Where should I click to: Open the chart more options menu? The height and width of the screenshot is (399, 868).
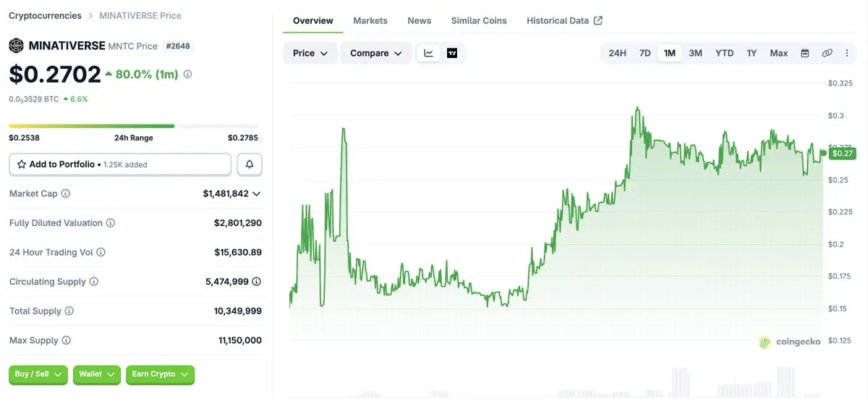click(847, 53)
